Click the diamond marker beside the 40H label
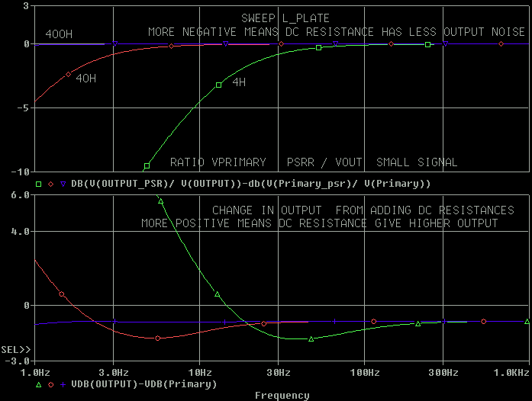Screen dimensions: 532x401 pos(69,74)
